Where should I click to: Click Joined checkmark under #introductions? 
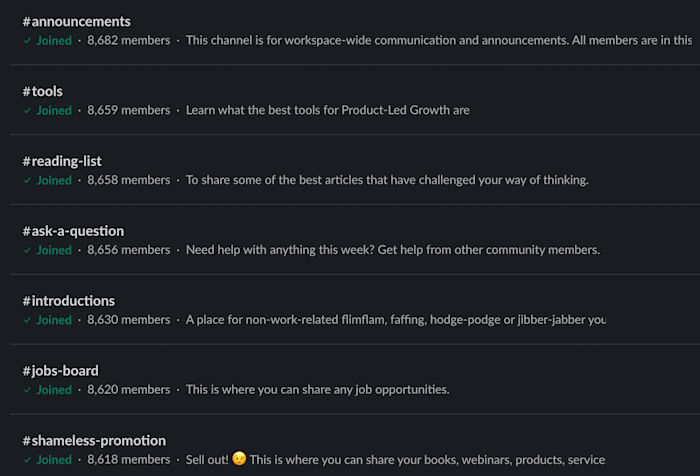(28, 321)
